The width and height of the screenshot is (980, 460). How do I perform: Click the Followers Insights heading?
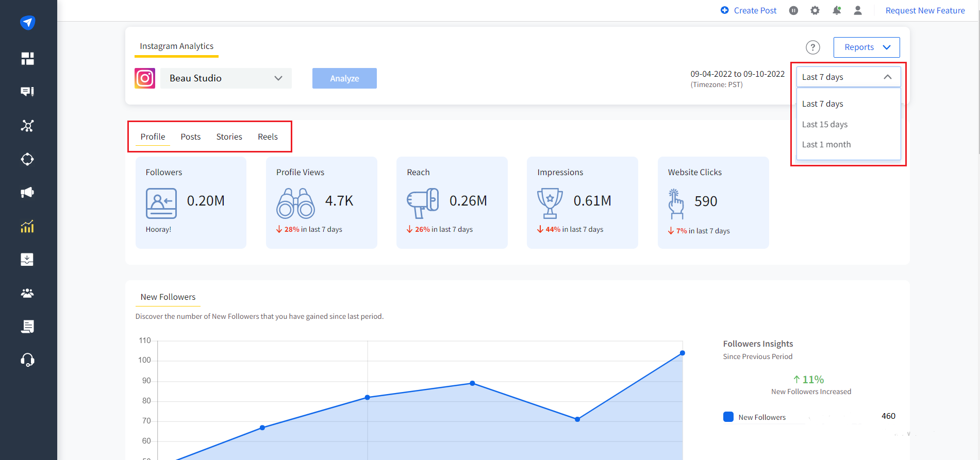click(758, 344)
